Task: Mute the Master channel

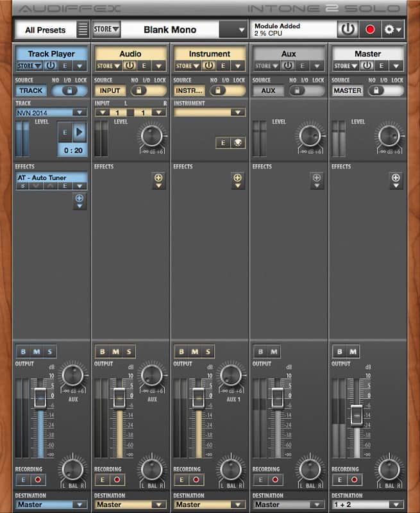Action: pyautogui.click(x=353, y=351)
